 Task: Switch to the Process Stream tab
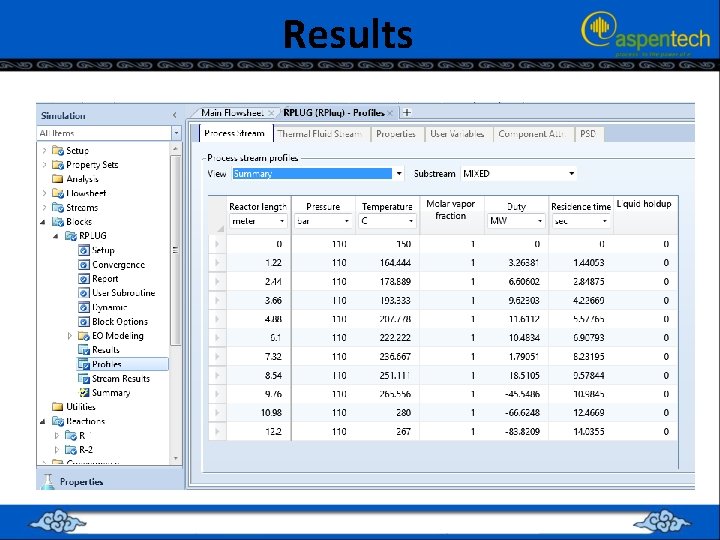point(235,134)
